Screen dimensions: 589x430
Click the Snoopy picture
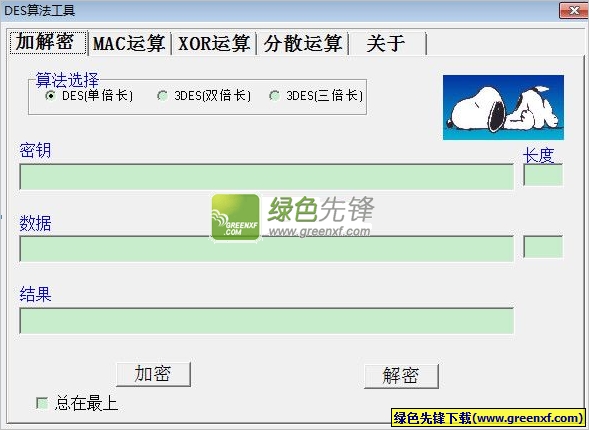click(x=503, y=107)
